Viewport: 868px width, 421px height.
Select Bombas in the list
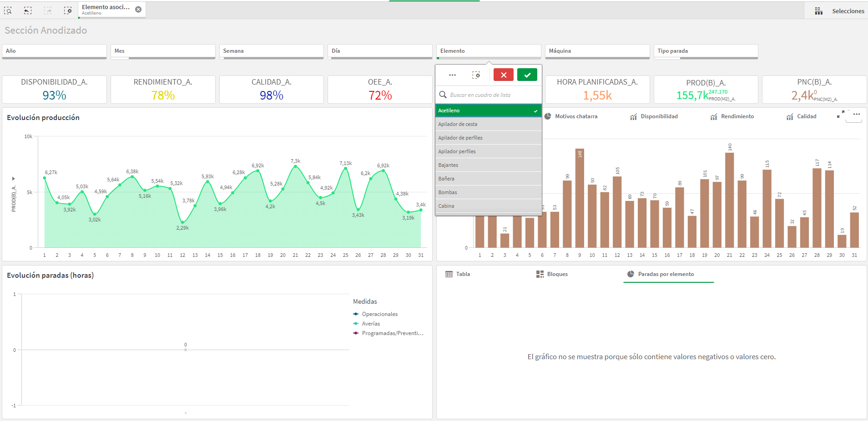(x=489, y=192)
